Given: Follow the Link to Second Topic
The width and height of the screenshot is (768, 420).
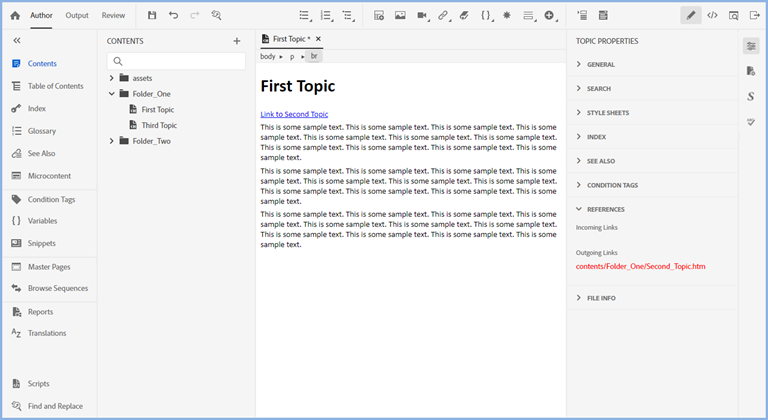Looking at the screenshot, I should [294, 114].
